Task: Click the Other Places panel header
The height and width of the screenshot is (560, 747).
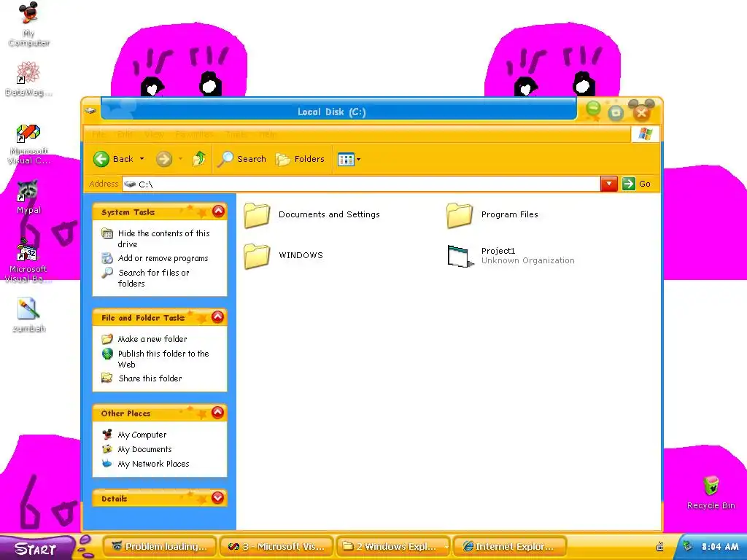Action: tap(159, 413)
